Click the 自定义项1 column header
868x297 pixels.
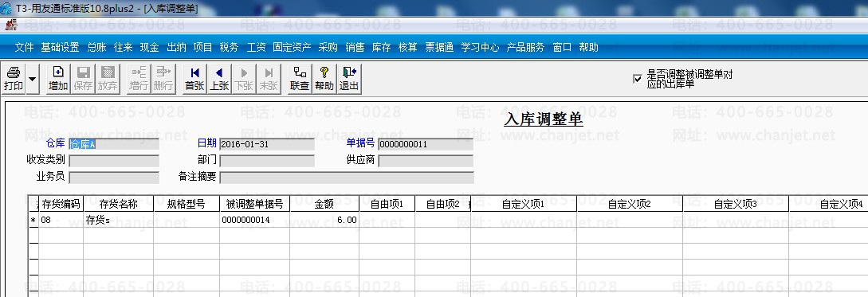coord(524,204)
